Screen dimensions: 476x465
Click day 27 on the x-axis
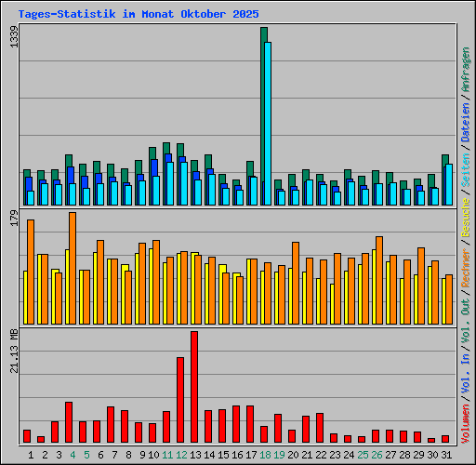point(390,455)
